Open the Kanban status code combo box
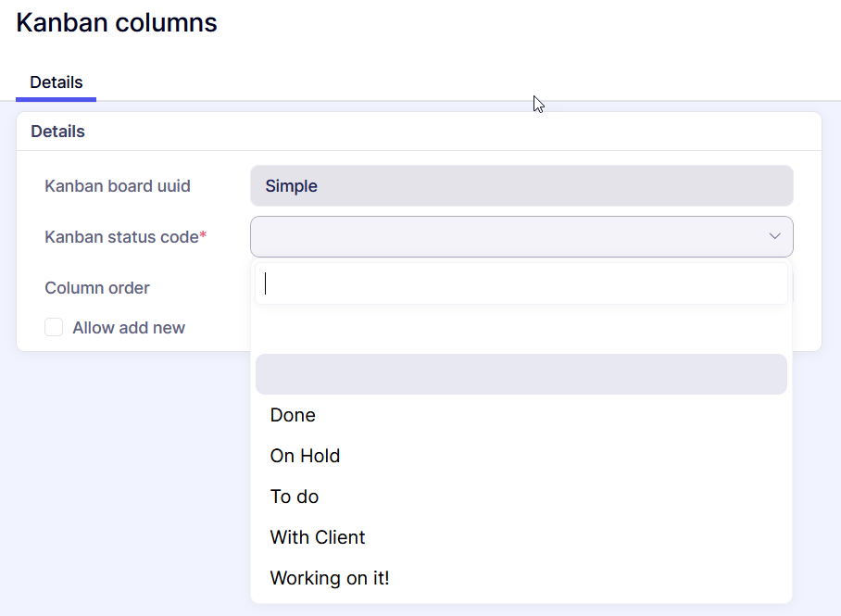Screen dimensions: 841x616 [x=509, y=237]
